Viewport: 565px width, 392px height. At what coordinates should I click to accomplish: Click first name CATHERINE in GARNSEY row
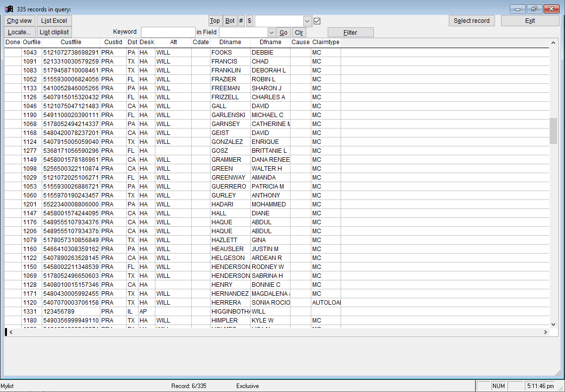pyautogui.click(x=271, y=124)
